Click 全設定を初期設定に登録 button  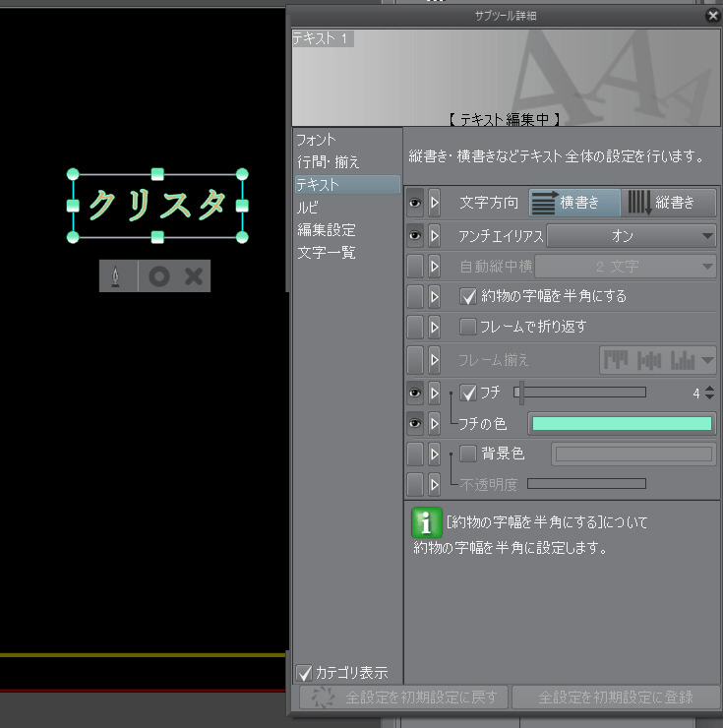click(x=615, y=698)
